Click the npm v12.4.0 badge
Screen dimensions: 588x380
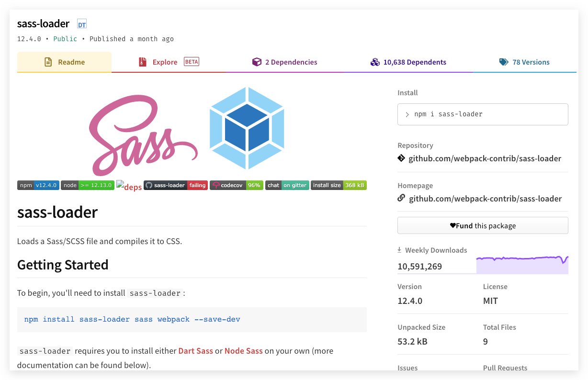(x=38, y=185)
